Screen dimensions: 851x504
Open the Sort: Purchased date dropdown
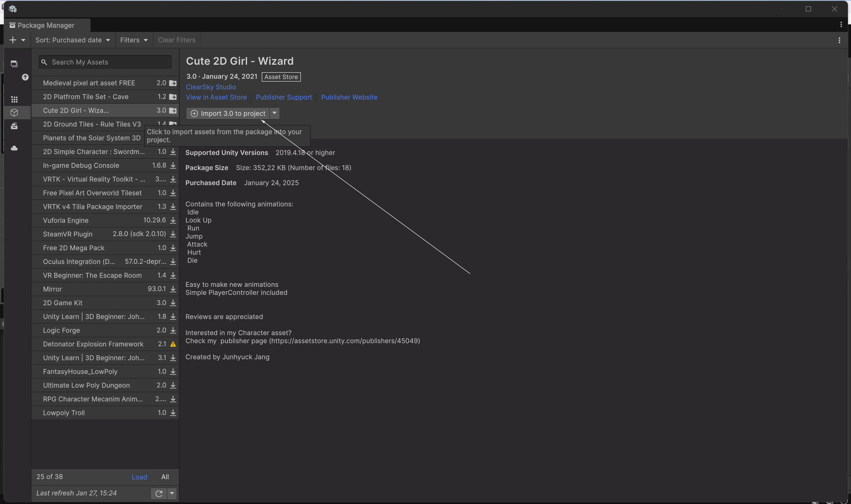point(73,40)
